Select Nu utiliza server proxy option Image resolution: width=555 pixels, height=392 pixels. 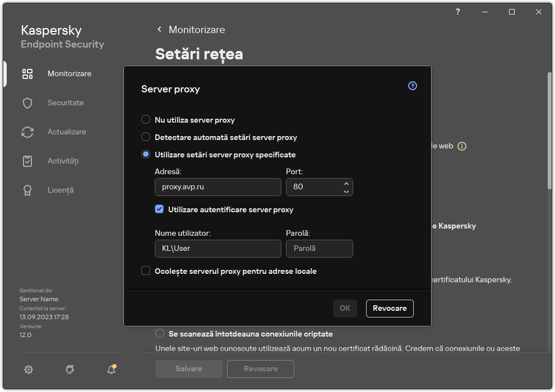tap(146, 119)
